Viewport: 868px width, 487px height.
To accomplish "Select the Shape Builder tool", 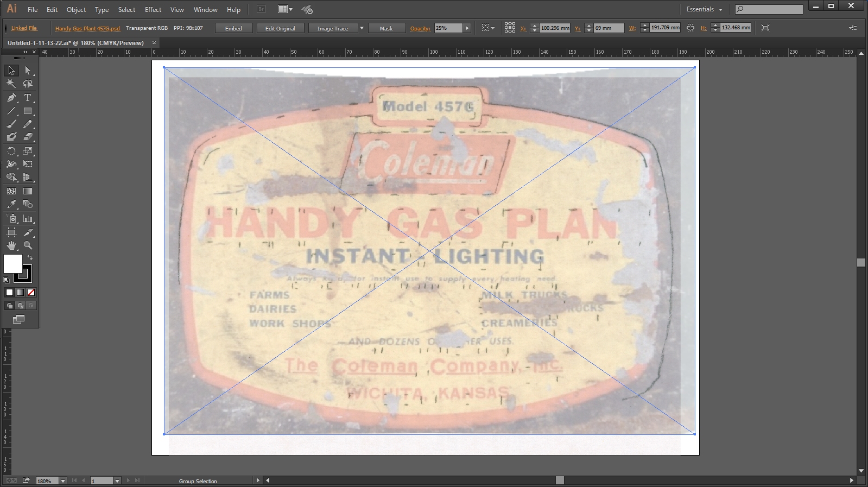I will coord(11,178).
